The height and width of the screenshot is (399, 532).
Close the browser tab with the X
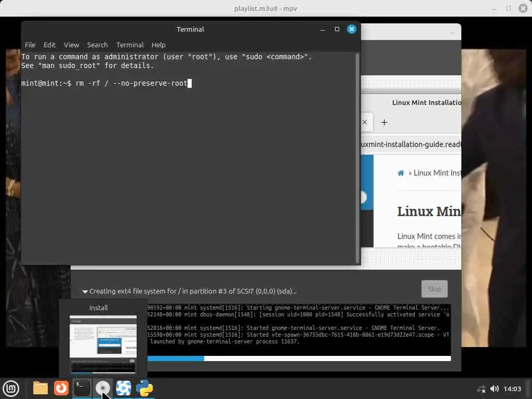pos(365,122)
